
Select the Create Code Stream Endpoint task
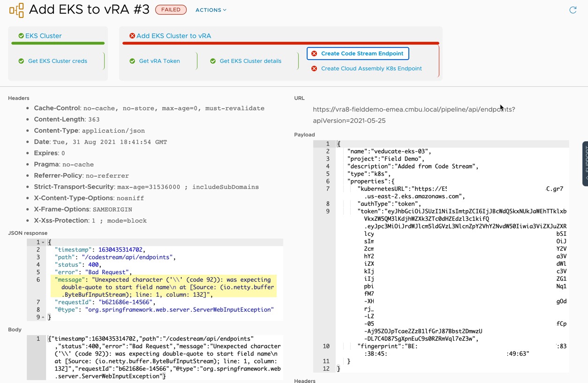pyautogui.click(x=358, y=53)
